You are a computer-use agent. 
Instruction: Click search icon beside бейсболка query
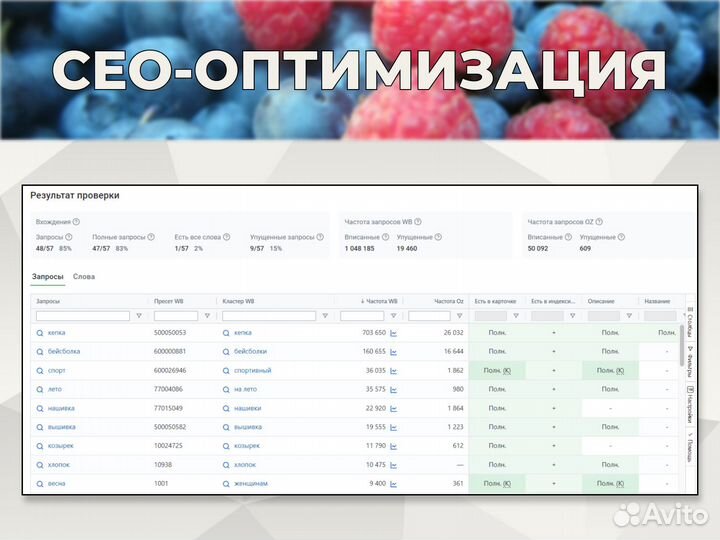coord(40,352)
